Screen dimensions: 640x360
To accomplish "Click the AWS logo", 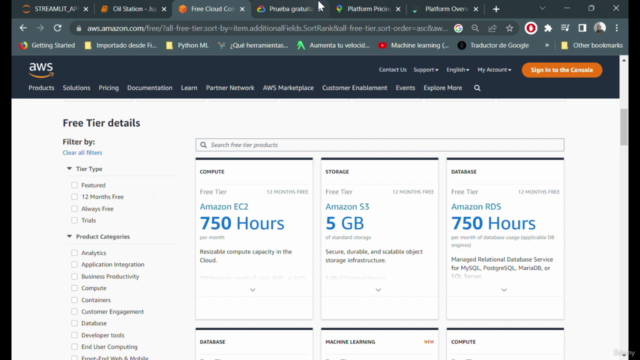I will pos(41,70).
